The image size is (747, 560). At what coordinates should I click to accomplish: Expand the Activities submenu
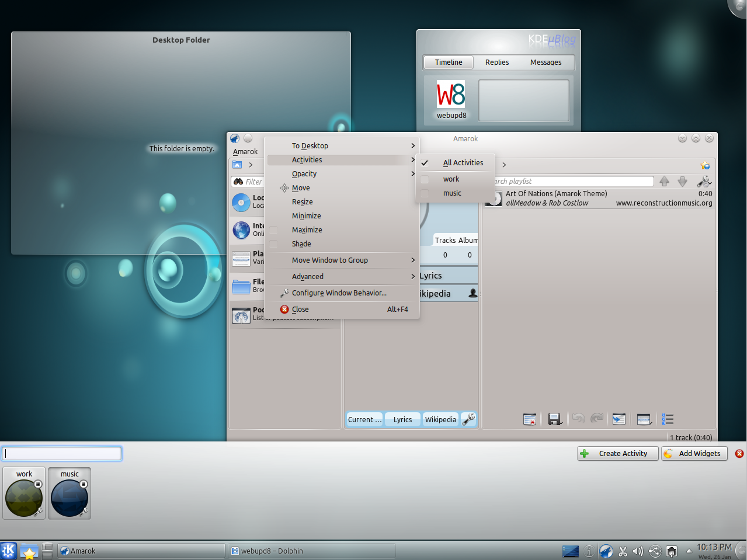tap(342, 160)
